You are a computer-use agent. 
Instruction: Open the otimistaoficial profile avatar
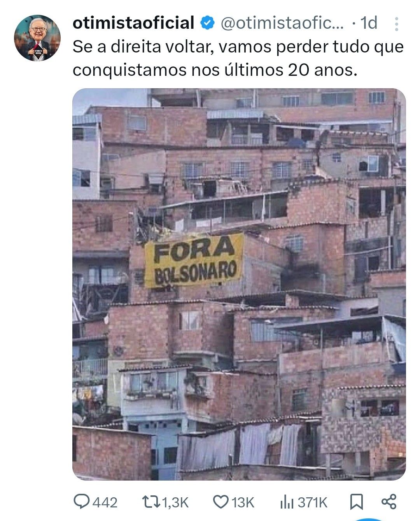pyautogui.click(x=37, y=38)
